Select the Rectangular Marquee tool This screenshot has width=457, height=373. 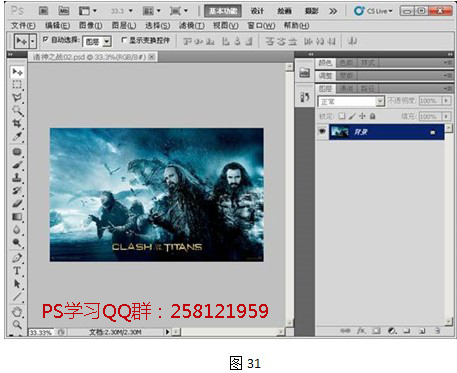tap(17, 85)
